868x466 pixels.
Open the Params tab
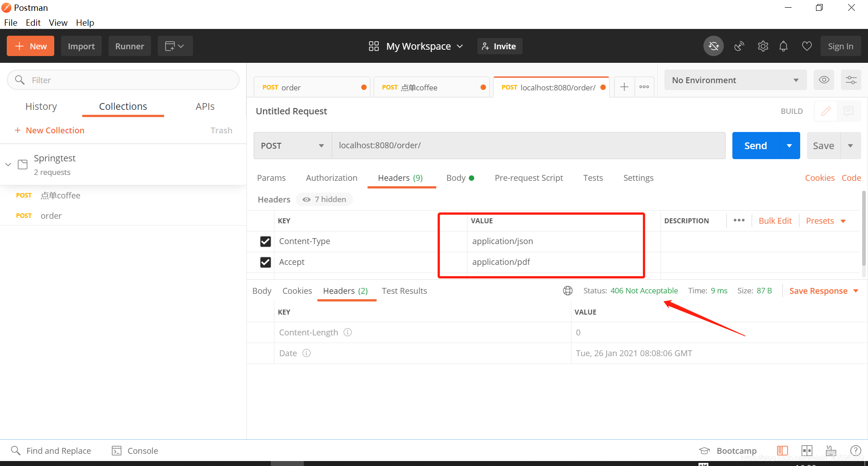point(271,178)
